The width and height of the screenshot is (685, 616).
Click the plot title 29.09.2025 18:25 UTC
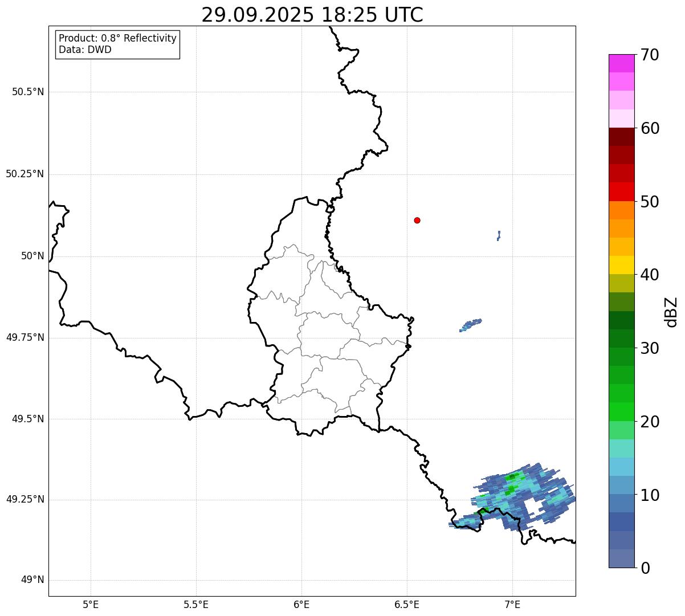[x=312, y=14]
